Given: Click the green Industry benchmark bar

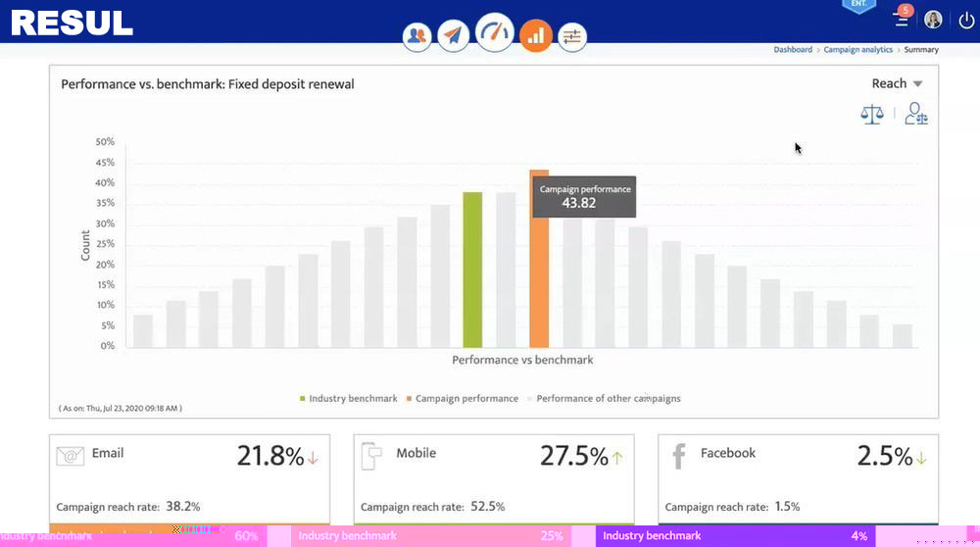Looking at the screenshot, I should coord(472,270).
